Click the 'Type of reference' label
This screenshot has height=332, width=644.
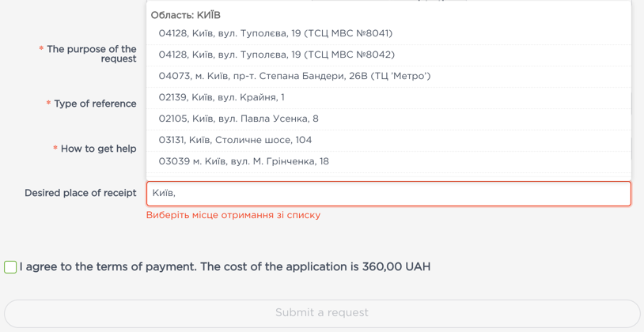(95, 104)
